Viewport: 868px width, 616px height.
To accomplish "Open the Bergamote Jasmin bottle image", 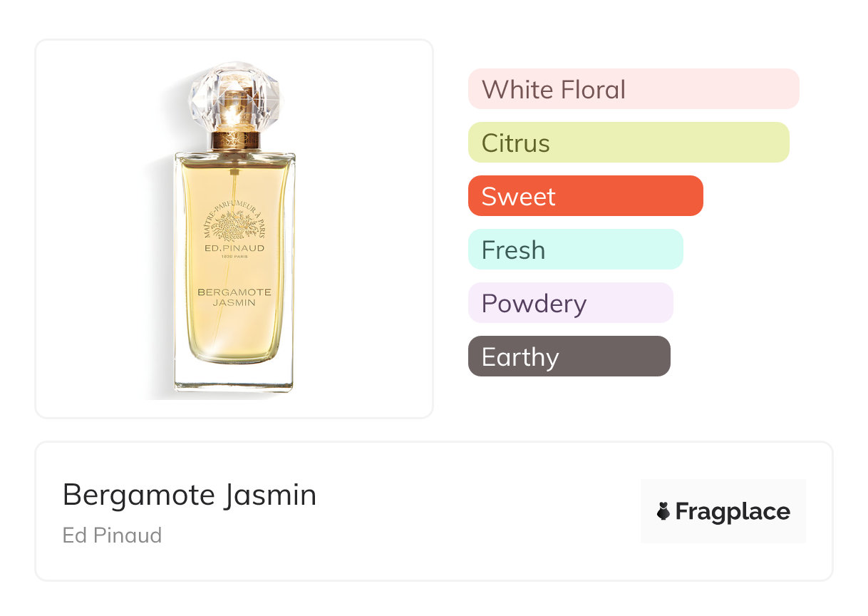I will 234,228.
